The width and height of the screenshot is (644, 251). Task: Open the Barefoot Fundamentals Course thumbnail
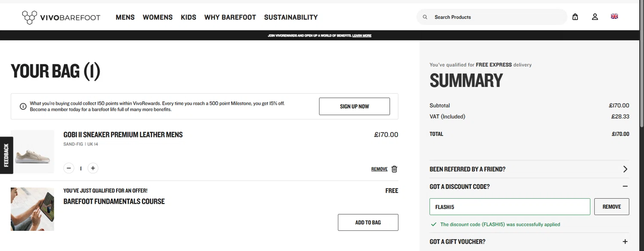point(33,209)
